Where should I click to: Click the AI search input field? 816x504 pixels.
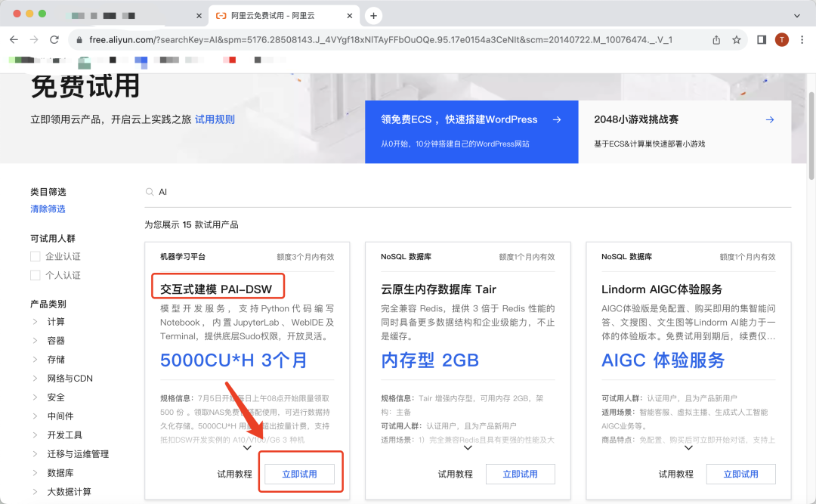pyautogui.click(x=302, y=192)
